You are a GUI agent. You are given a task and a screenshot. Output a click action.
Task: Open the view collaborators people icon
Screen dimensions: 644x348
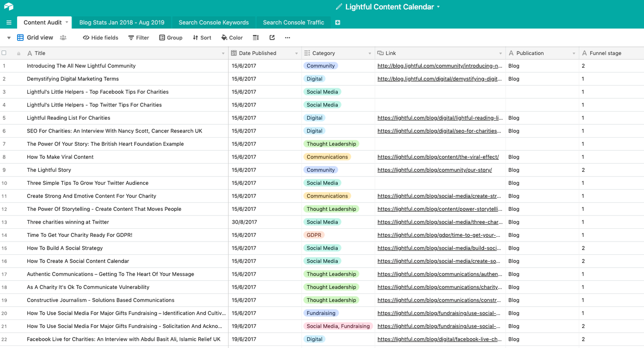[x=63, y=37]
